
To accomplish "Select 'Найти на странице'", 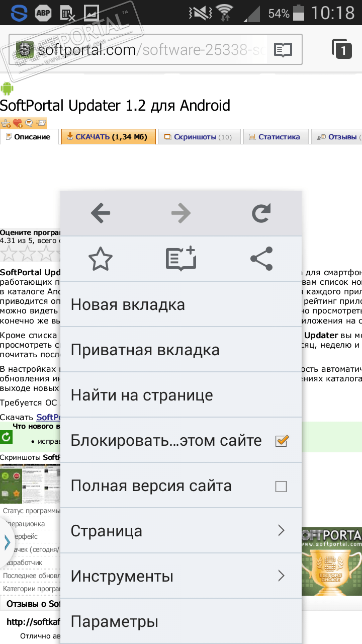I will [x=181, y=395].
